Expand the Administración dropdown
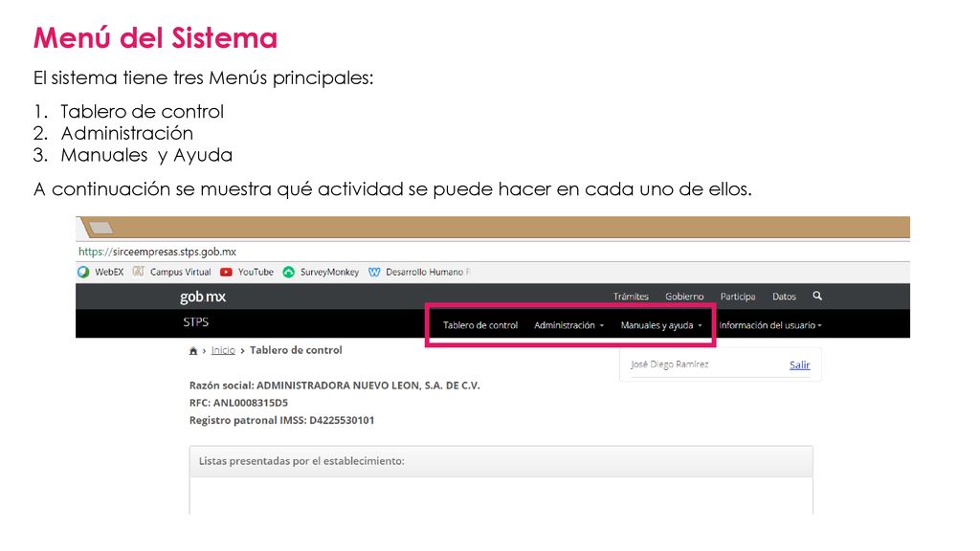 click(568, 325)
